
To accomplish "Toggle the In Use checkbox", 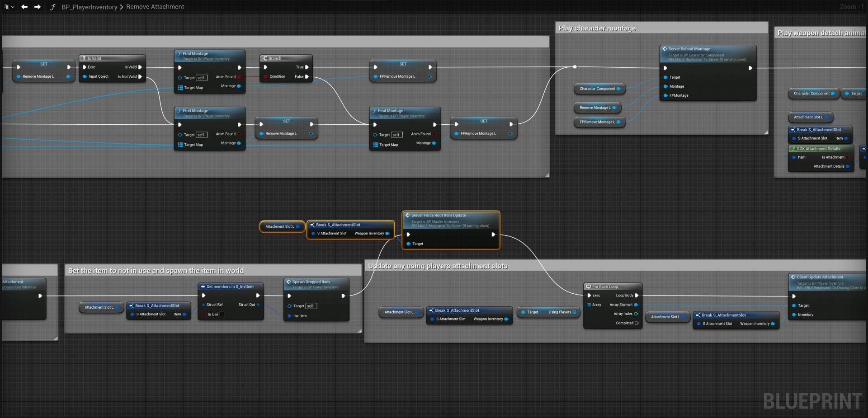I will coord(222,315).
